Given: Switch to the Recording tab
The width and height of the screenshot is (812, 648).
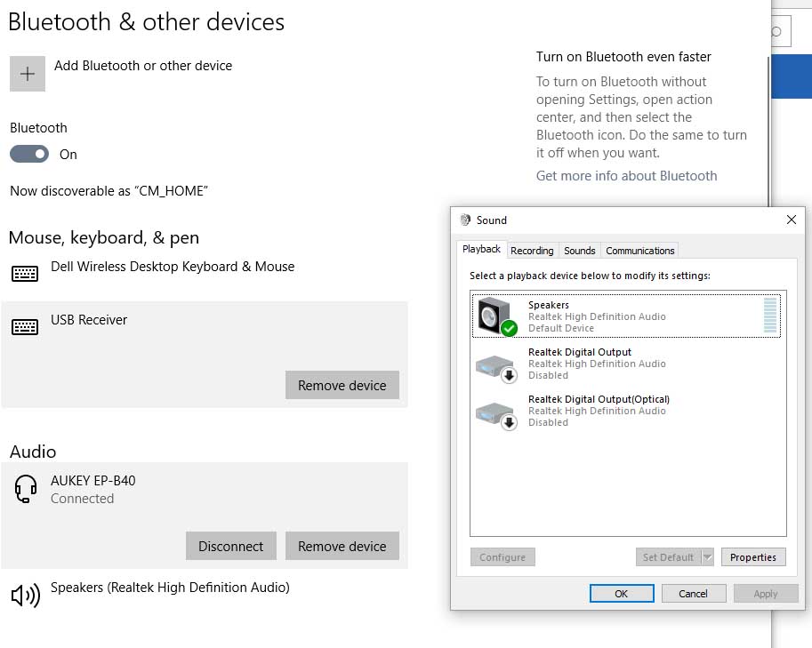Looking at the screenshot, I should click(x=532, y=251).
